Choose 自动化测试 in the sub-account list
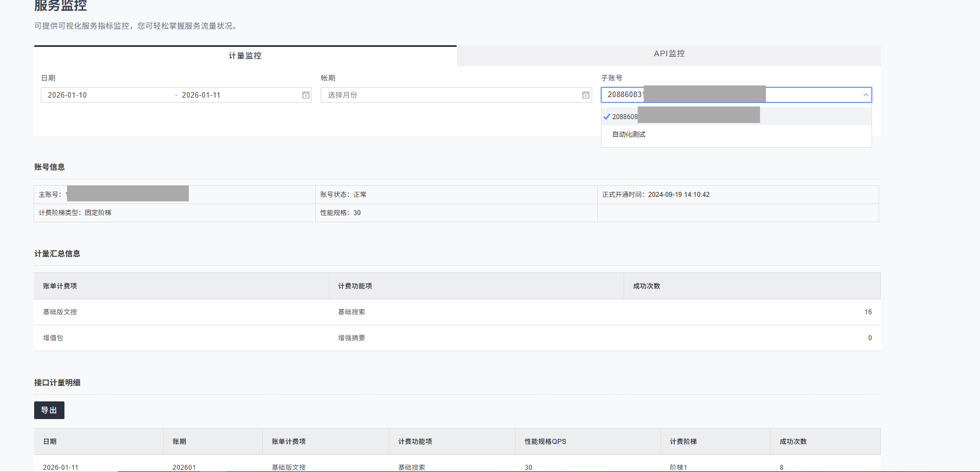This screenshot has width=980, height=472. (x=736, y=135)
